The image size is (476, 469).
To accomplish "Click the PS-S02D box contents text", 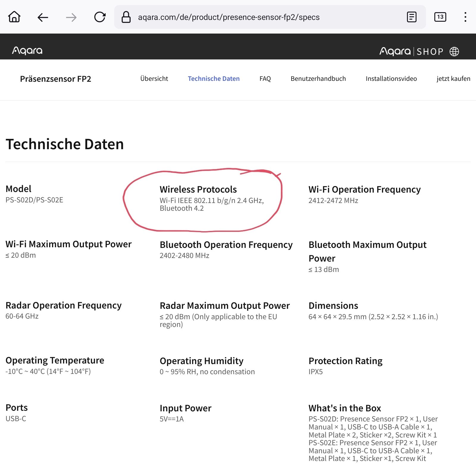I will (373, 427).
